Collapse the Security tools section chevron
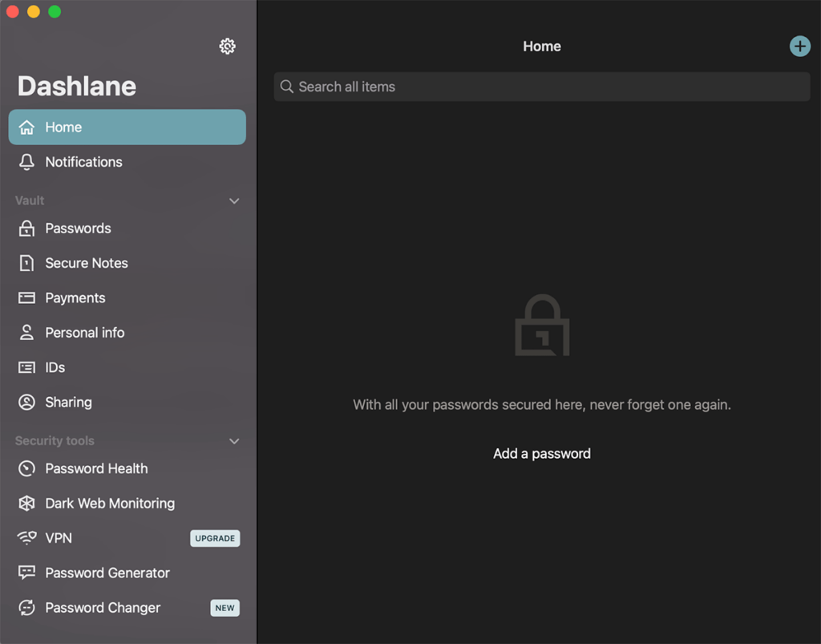The image size is (821, 644). [234, 441]
